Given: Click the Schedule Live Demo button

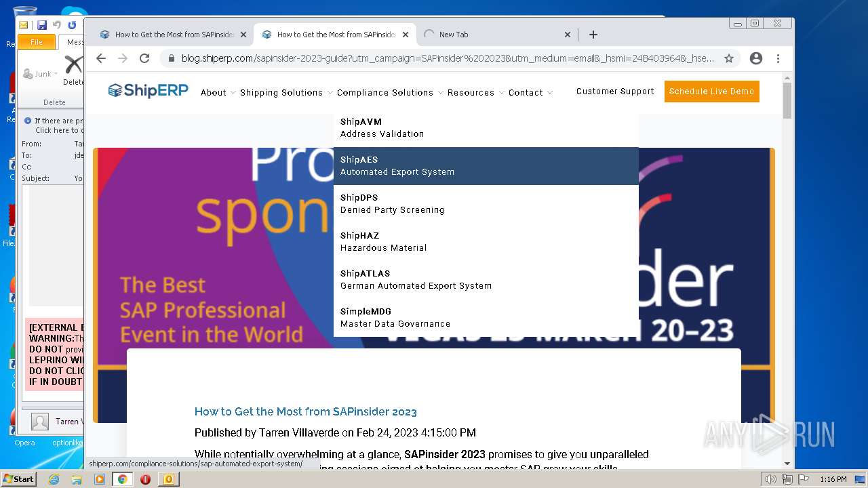Looking at the screenshot, I should pyautogui.click(x=711, y=91).
